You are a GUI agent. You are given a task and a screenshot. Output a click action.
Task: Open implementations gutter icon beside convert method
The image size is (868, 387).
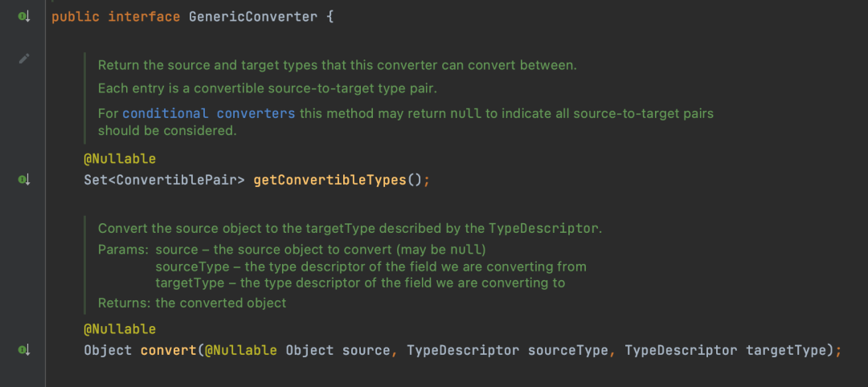(24, 350)
